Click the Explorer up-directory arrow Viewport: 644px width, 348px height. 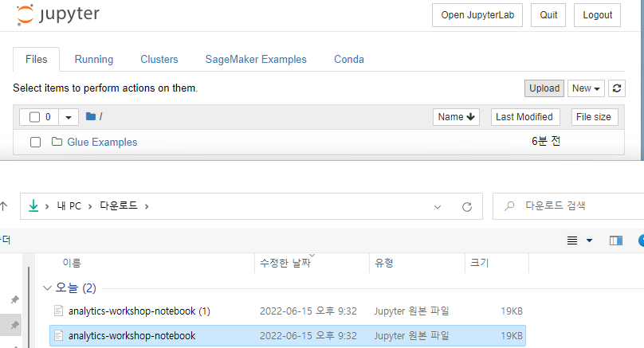pyautogui.click(x=4, y=206)
